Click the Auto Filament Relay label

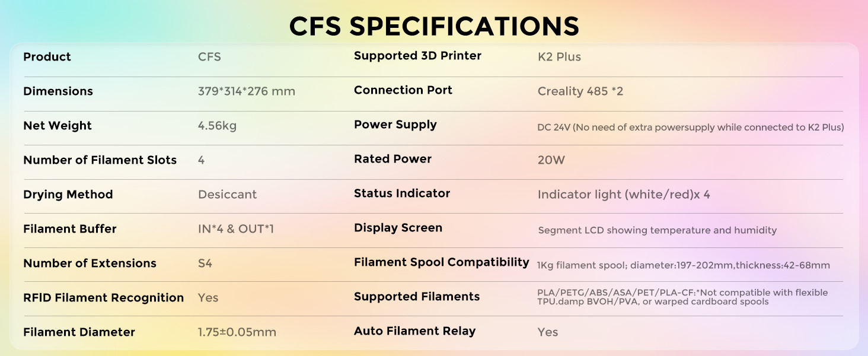(414, 331)
